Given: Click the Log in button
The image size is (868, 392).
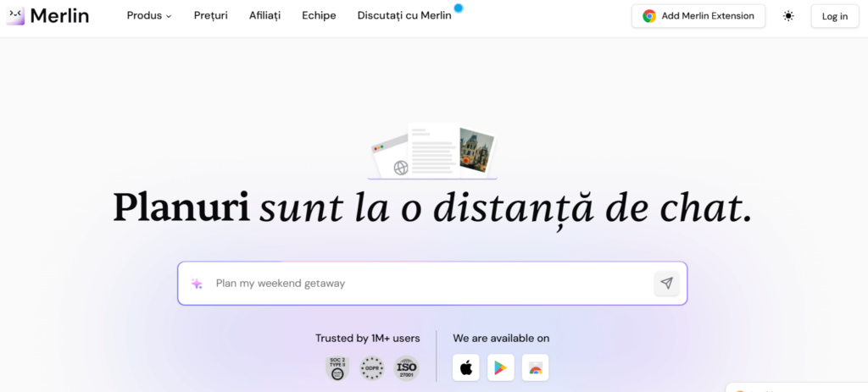Looking at the screenshot, I should 835,16.
